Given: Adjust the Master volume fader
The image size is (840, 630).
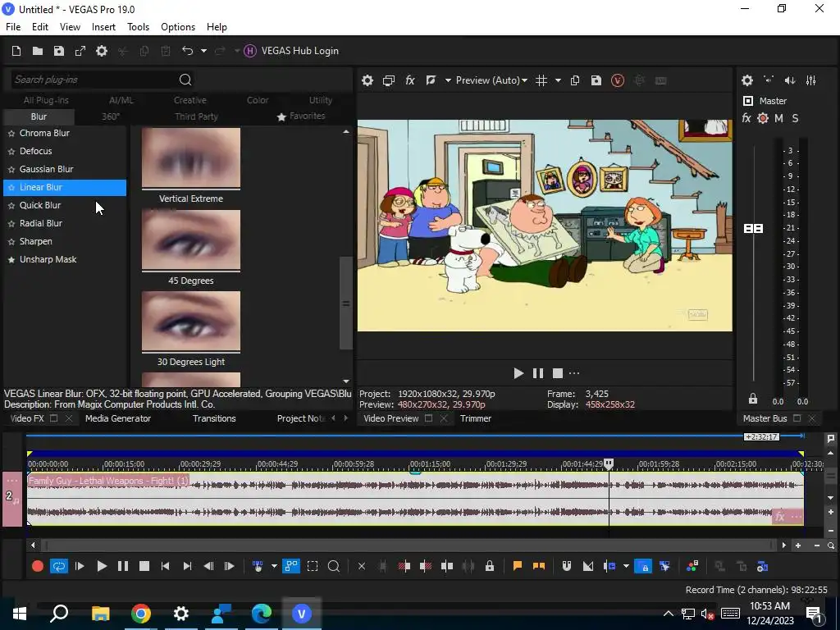Looking at the screenshot, I should [x=753, y=229].
